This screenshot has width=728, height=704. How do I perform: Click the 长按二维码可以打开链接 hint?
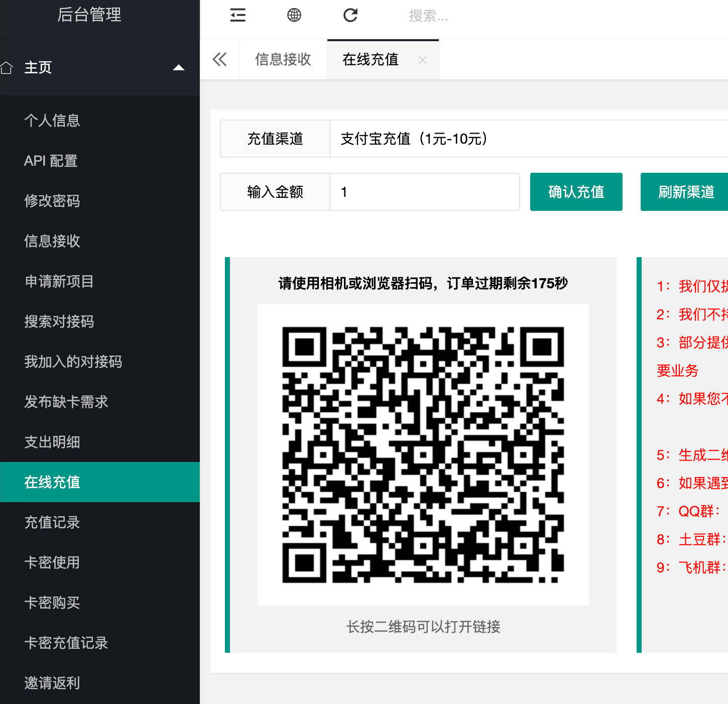(x=423, y=627)
